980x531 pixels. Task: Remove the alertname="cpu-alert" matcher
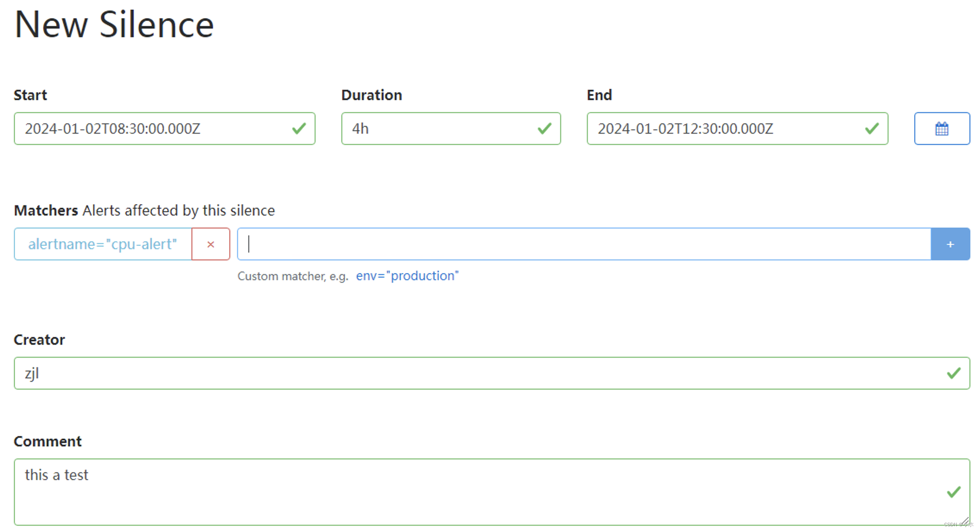(x=210, y=244)
